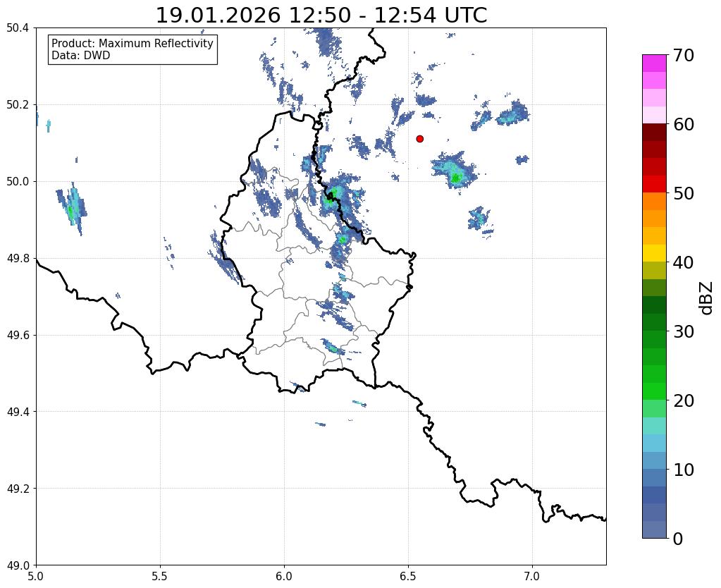Click the y-axis latitude label 49.8
The width and height of the screenshot is (721, 588).
(x=18, y=259)
